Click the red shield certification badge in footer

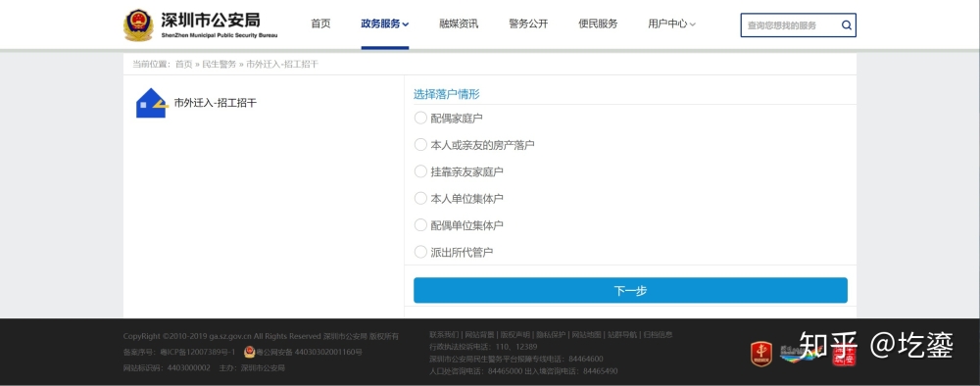pyautogui.click(x=760, y=354)
